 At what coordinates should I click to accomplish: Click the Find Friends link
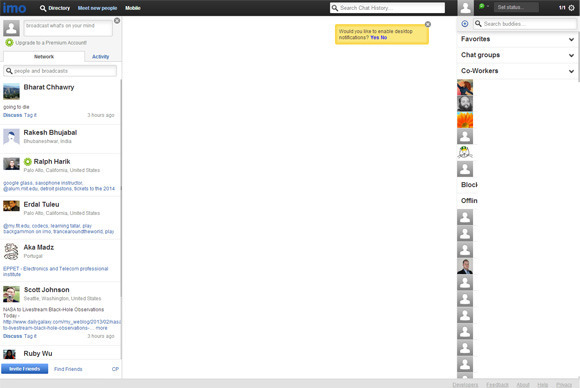coord(68,369)
